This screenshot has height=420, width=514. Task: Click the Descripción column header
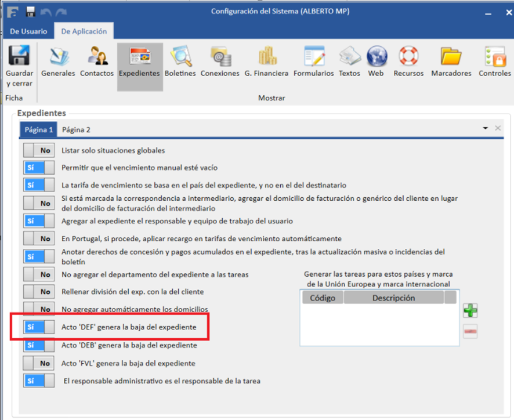(x=393, y=298)
